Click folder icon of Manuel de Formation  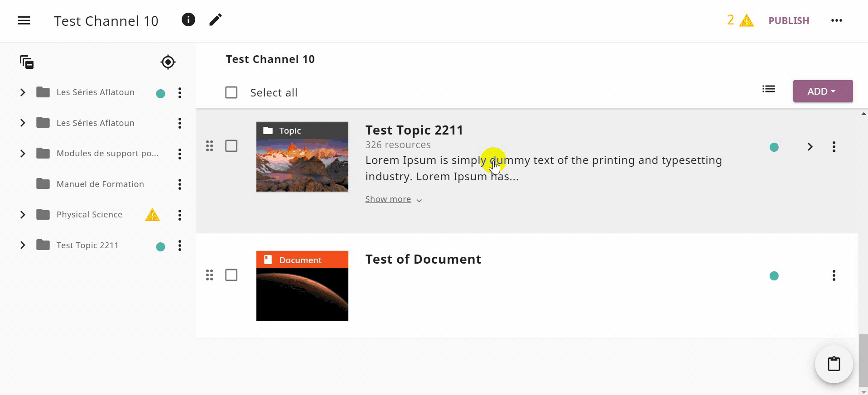point(43,184)
